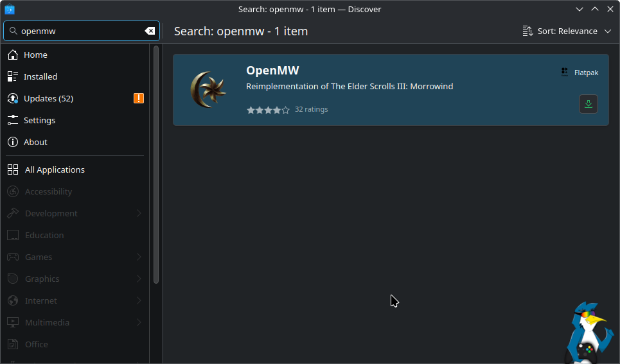Expand the Development category chevron
Viewport: 620px width, 364px height.
139,213
